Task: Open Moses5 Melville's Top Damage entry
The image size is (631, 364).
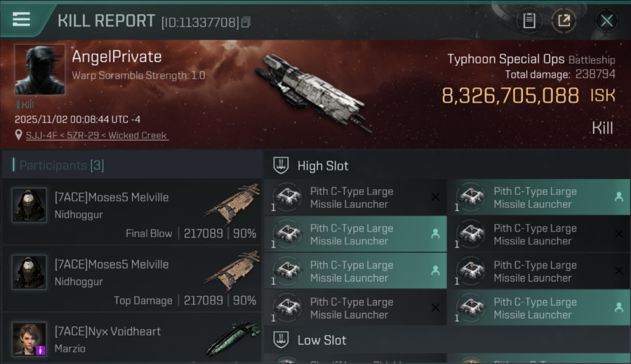Action: pyautogui.click(x=131, y=278)
